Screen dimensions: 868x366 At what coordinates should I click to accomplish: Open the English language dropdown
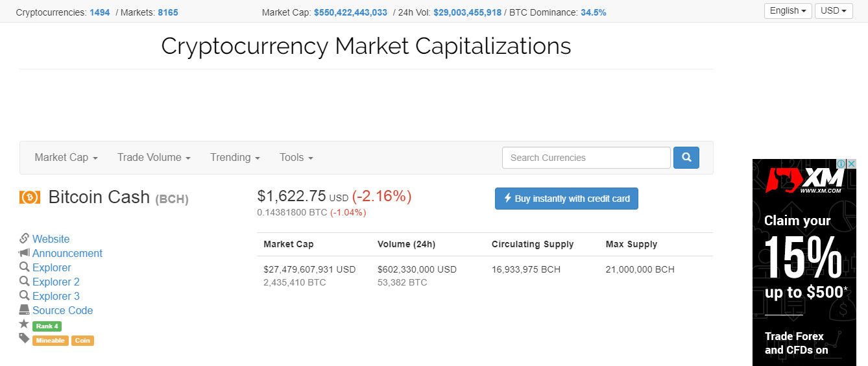point(788,11)
